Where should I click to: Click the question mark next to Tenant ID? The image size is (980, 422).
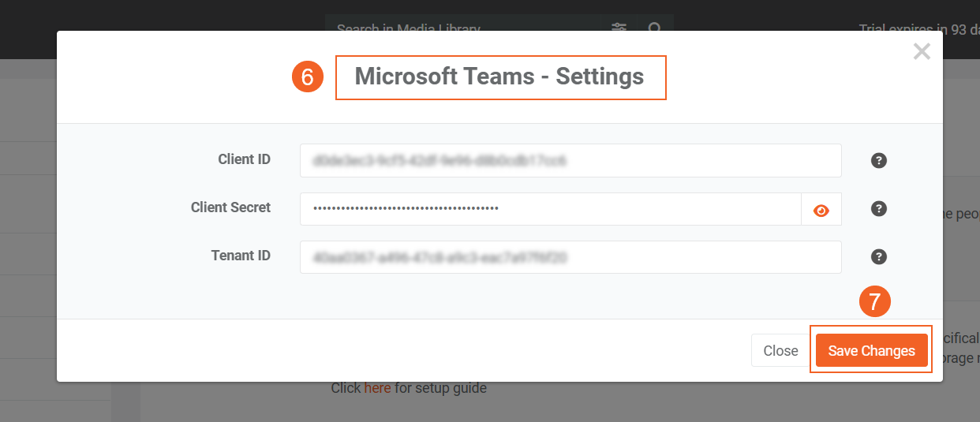click(x=878, y=256)
